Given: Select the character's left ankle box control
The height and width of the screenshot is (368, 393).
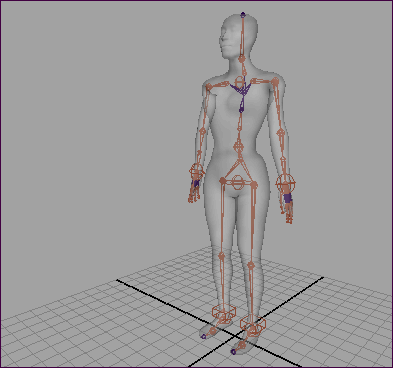Looking at the screenshot, I should (253, 323).
